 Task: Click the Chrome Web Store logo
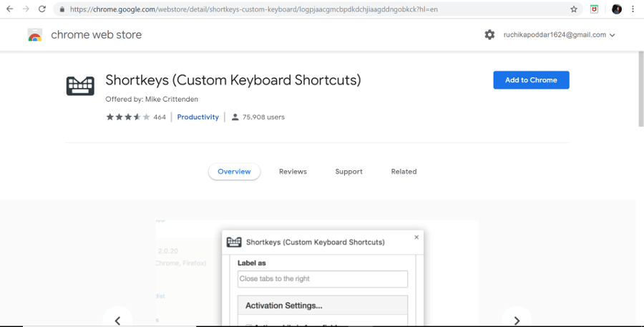tap(34, 35)
